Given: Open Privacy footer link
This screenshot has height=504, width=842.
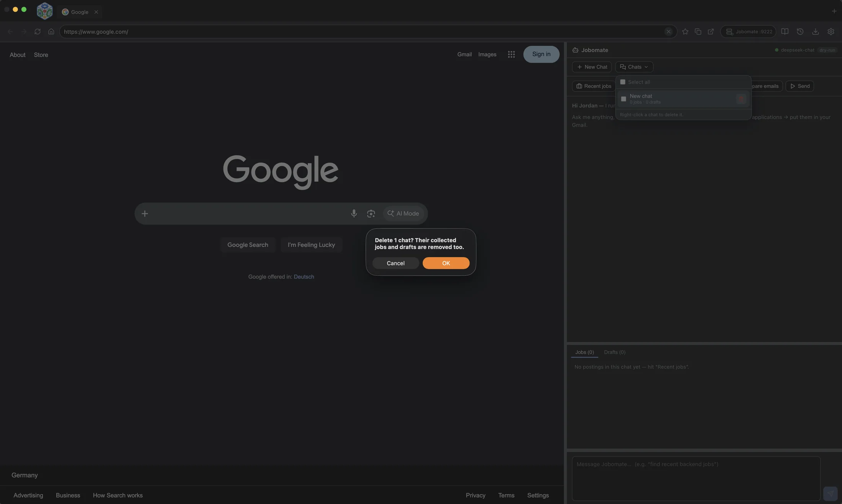Looking at the screenshot, I should pos(475,495).
